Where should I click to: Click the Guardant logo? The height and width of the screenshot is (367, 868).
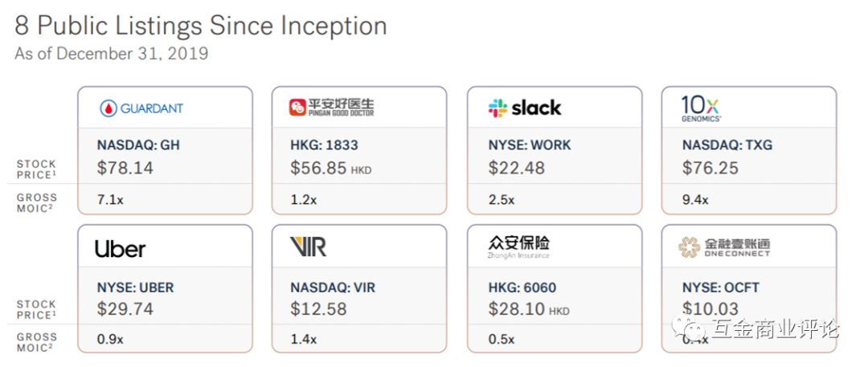141,108
